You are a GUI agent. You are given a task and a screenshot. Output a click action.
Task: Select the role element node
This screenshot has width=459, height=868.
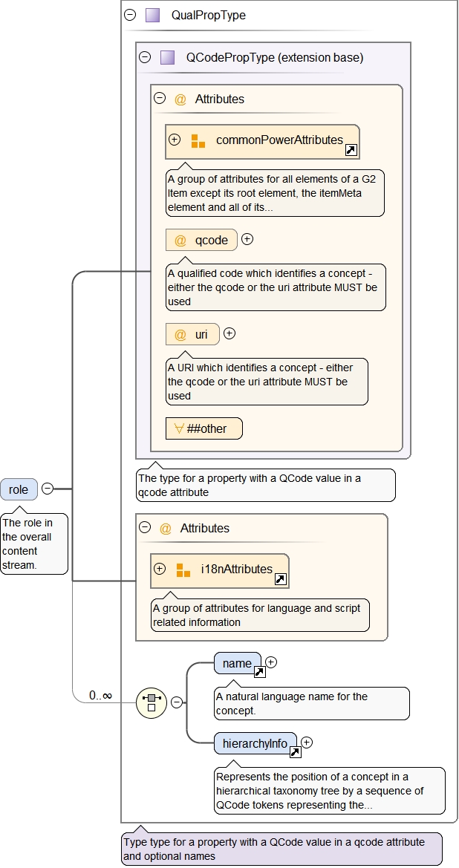19,489
